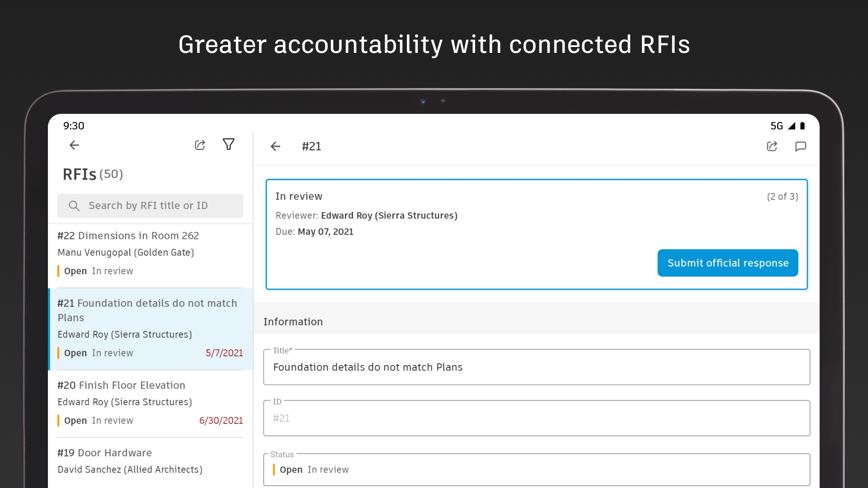Viewport: 868px width, 488px height.
Task: Open RFI #20 Finish Floor Elevation
Action: pyautogui.click(x=149, y=402)
